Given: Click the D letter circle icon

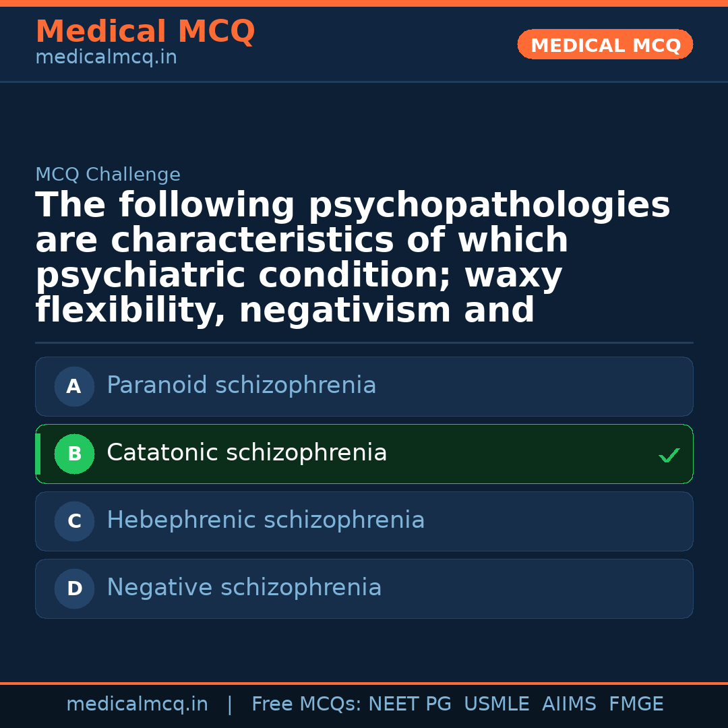Looking at the screenshot, I should point(74,589).
